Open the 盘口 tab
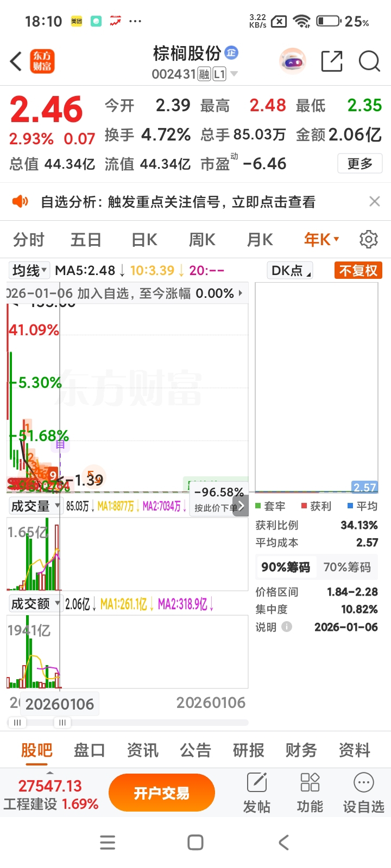This screenshot has width=391, height=868. (89, 750)
